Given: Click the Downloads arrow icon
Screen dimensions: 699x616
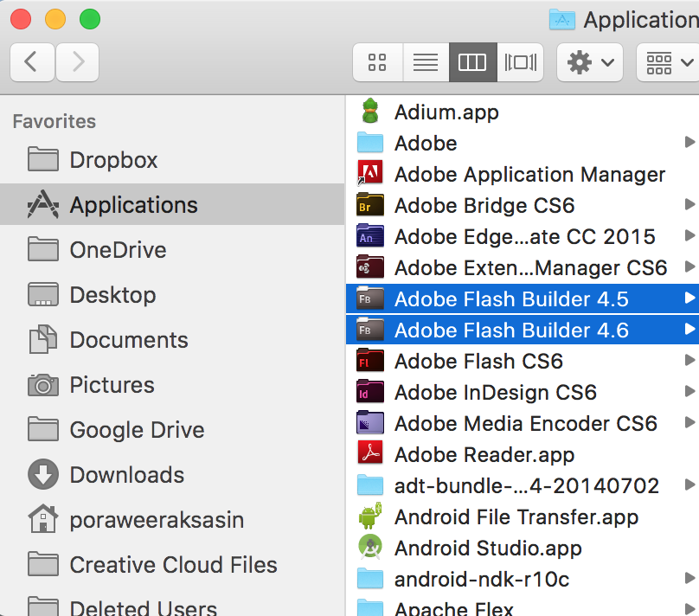Looking at the screenshot, I should [x=42, y=474].
